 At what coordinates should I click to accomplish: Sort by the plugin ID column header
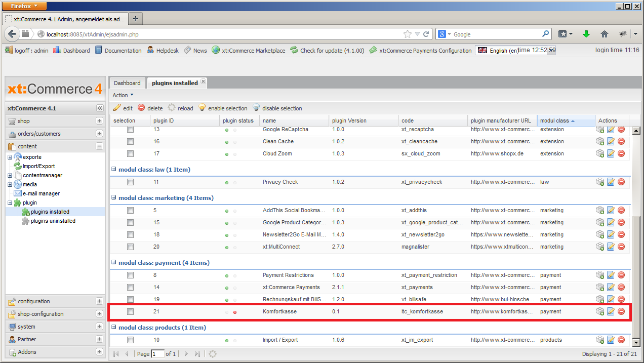[x=184, y=120]
